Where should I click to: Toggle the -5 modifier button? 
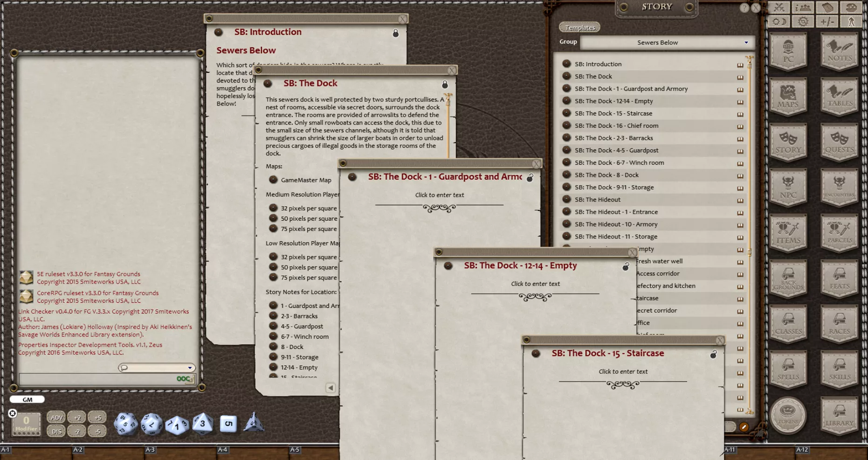click(98, 431)
